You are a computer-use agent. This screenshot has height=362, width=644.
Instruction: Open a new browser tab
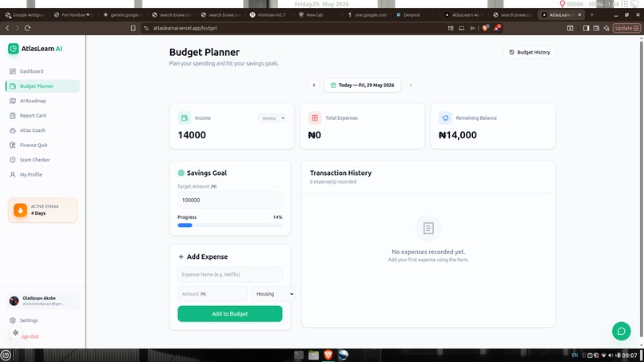(592, 15)
